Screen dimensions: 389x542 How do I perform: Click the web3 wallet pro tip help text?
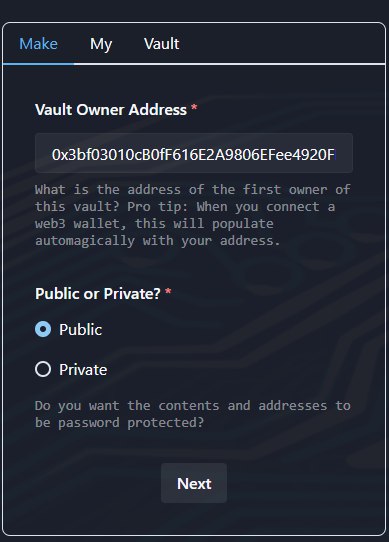point(193,215)
